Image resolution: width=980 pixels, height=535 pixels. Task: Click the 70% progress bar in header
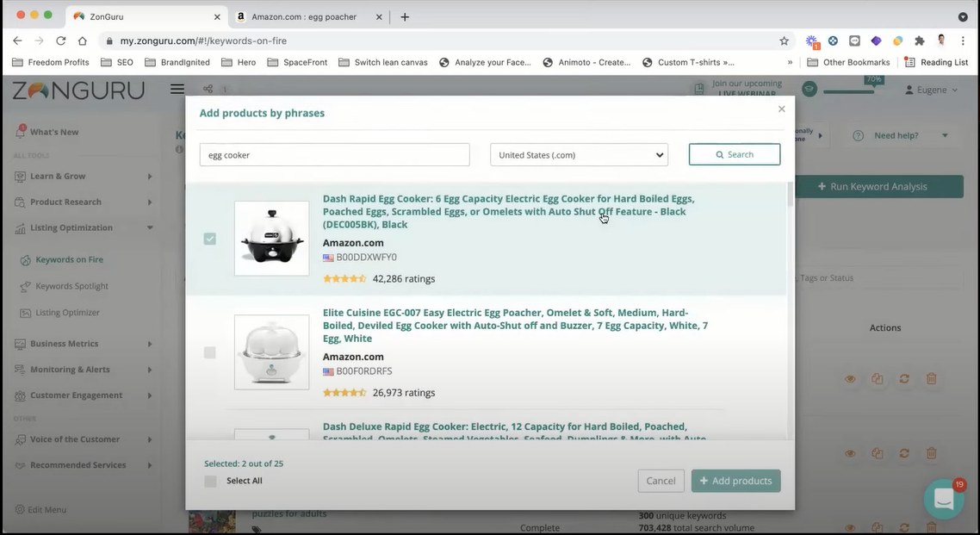(x=849, y=91)
